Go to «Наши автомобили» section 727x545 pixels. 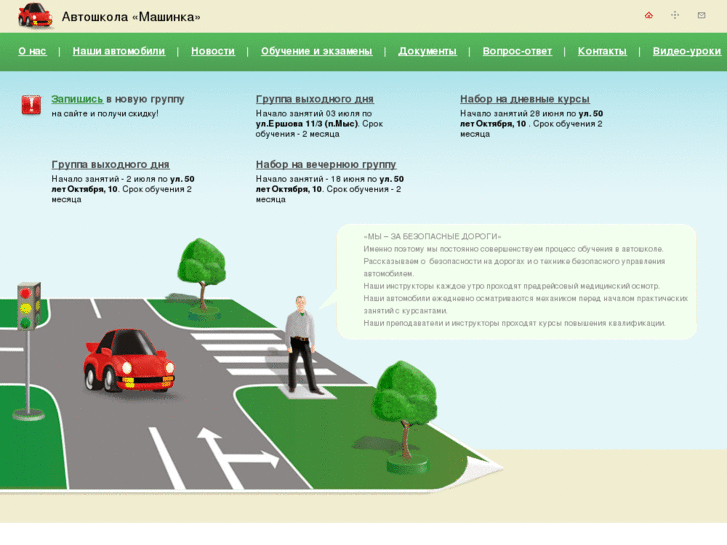(x=119, y=51)
